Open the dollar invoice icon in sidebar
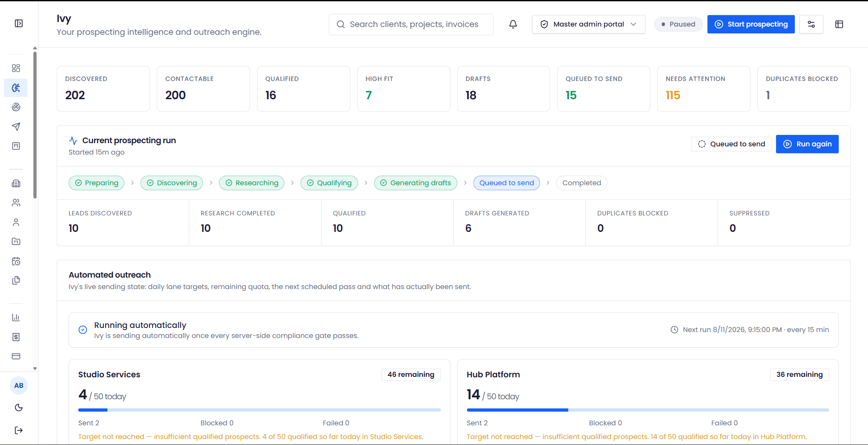 coord(16,337)
